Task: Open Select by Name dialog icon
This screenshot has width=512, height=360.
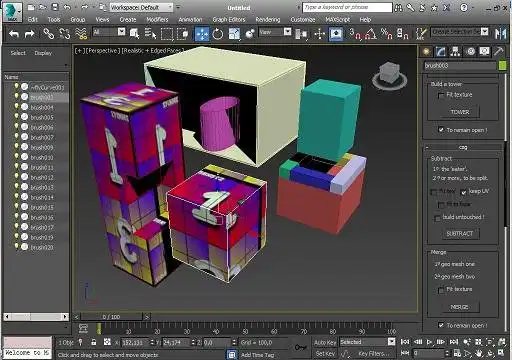Action: (150, 34)
